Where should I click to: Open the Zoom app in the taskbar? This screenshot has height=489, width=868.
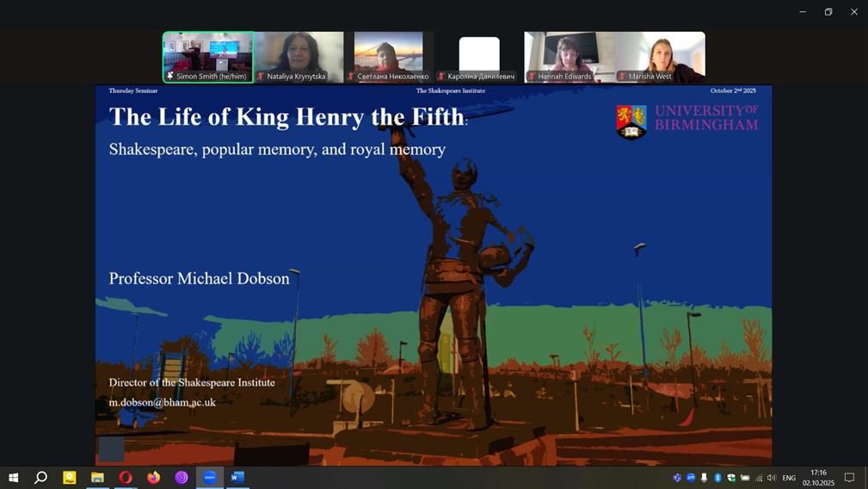coord(210,477)
